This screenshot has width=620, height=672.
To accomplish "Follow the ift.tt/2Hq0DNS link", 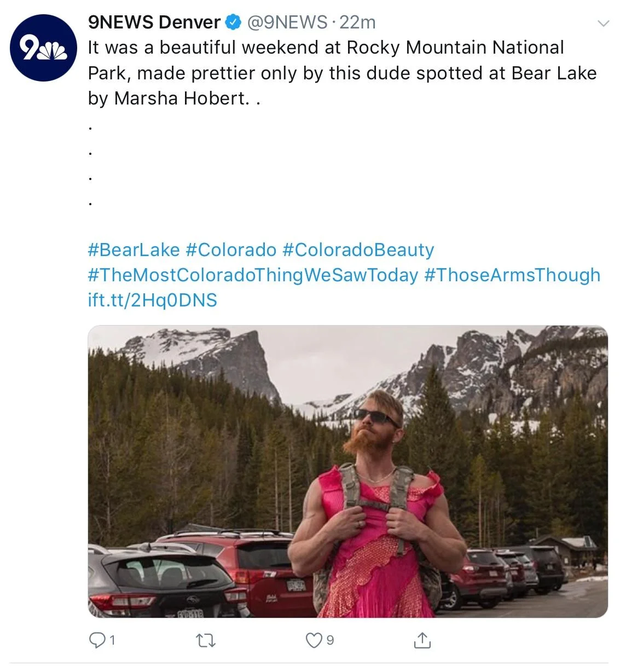I will tap(152, 300).
